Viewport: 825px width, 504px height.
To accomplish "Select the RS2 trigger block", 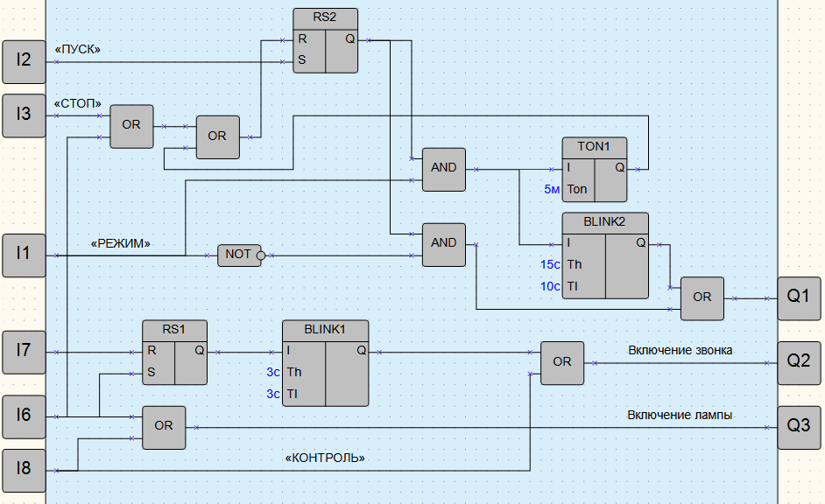I will [325, 41].
